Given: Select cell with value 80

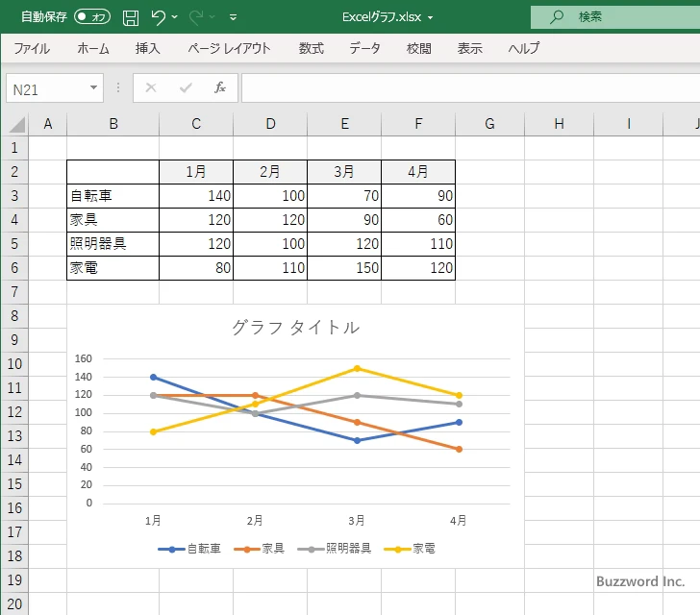Looking at the screenshot, I should (x=196, y=268).
